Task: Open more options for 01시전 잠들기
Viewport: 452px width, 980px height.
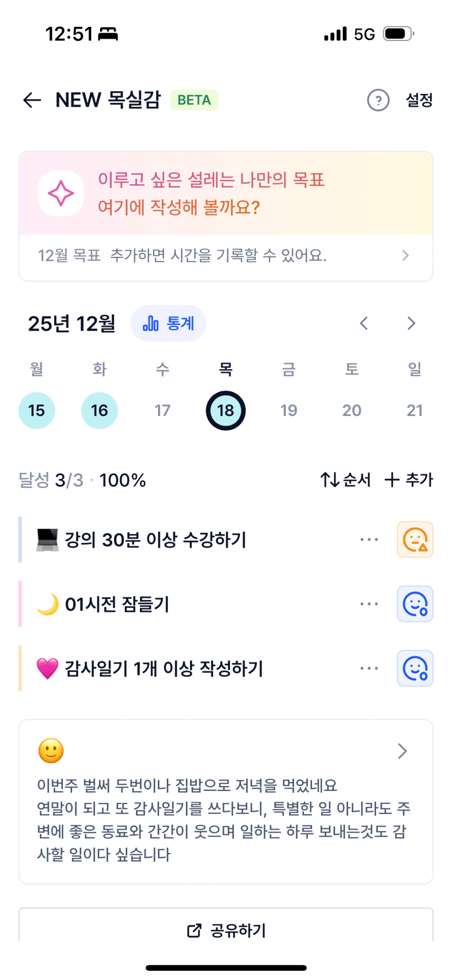Action: point(369,604)
